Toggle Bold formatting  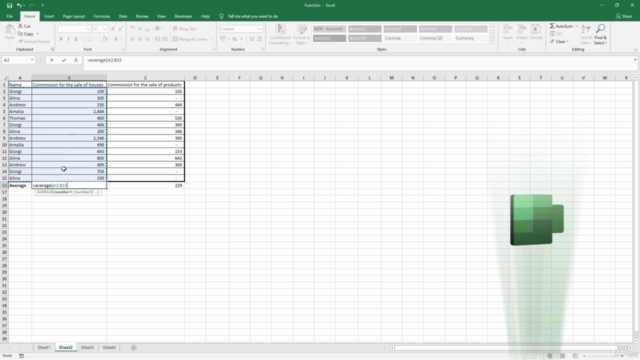pos(61,39)
